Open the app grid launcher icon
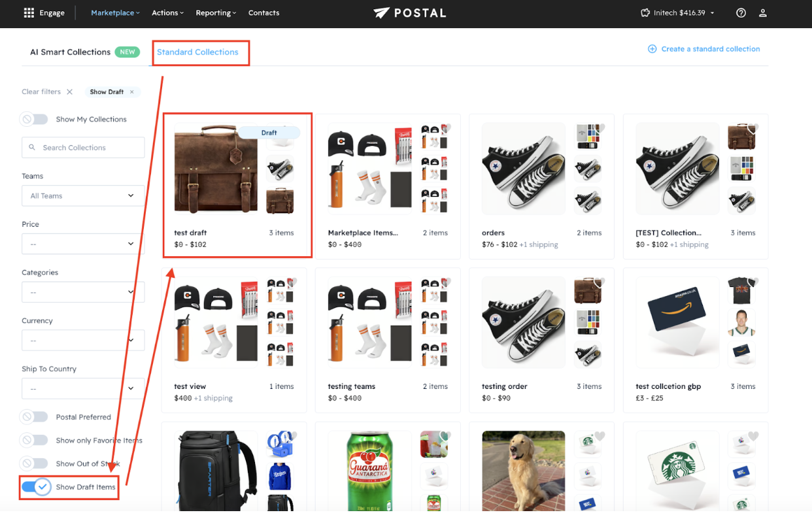This screenshot has width=812, height=519. [29, 13]
